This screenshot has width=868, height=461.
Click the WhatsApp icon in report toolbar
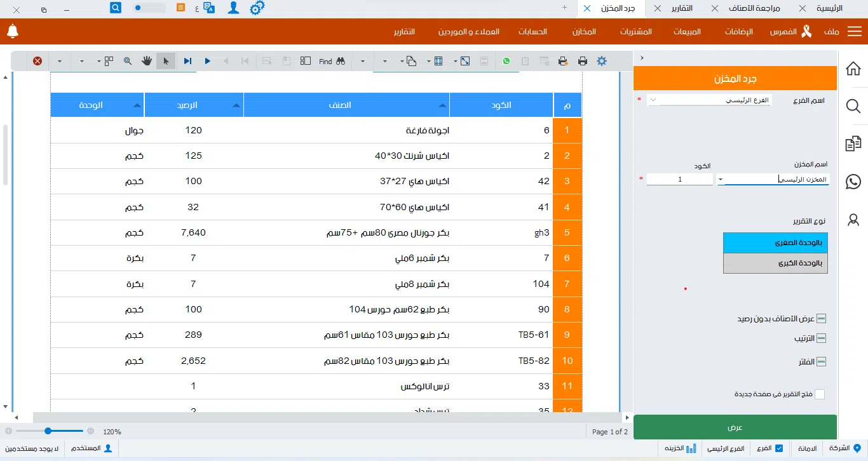[x=506, y=61]
